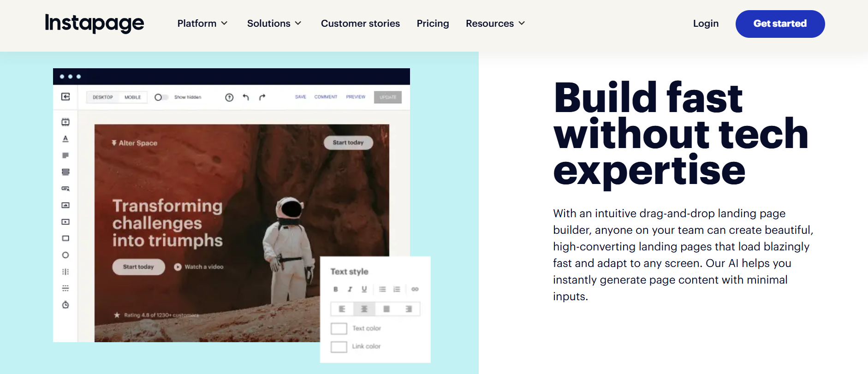Click the Alter Space logo text

(x=134, y=143)
